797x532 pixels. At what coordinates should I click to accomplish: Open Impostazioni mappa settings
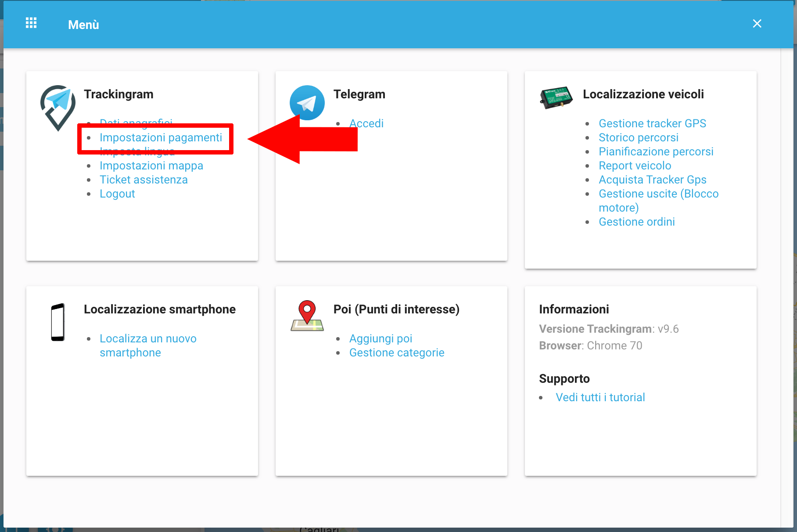(x=151, y=165)
